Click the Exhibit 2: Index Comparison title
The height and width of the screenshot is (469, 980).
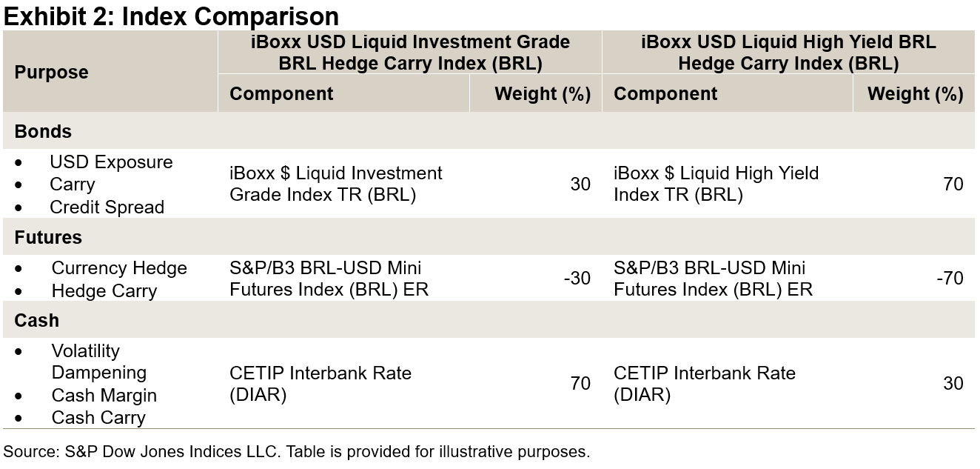tap(171, 16)
